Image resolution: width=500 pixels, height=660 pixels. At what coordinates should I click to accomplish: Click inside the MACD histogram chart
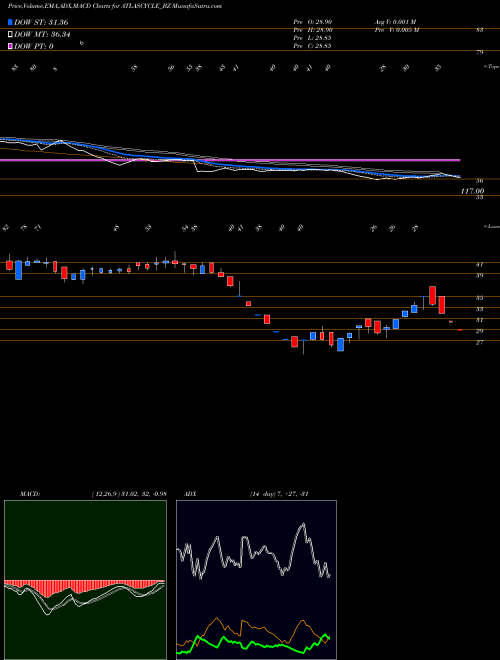coord(85,580)
